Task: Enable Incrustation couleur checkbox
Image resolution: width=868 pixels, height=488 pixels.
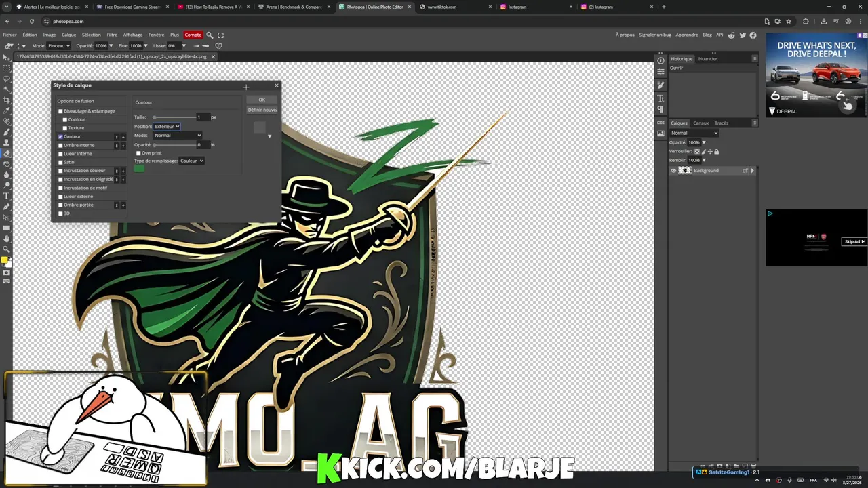Action: click(60, 171)
